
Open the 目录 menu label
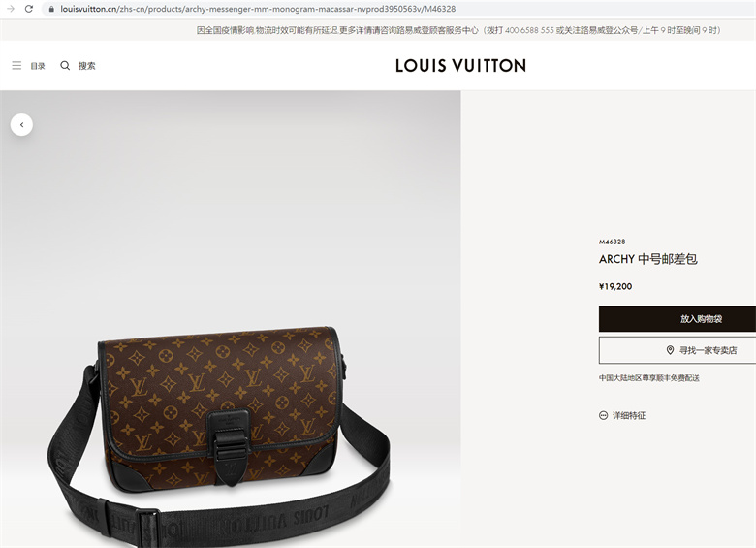coord(38,66)
